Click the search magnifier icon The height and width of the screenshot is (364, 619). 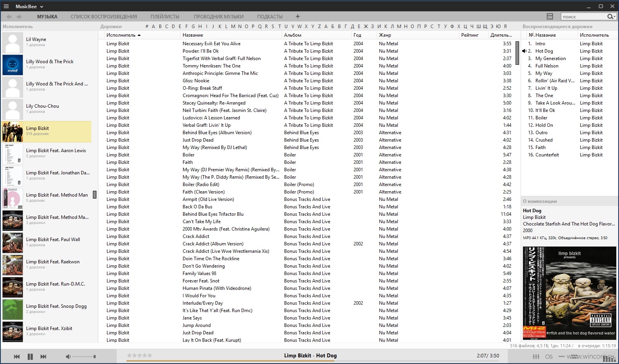pyautogui.click(x=610, y=16)
